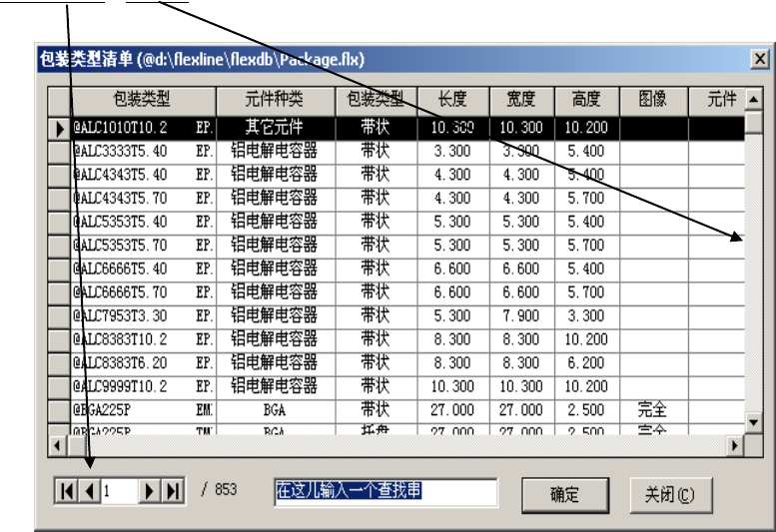Click the 确定 button

click(564, 494)
